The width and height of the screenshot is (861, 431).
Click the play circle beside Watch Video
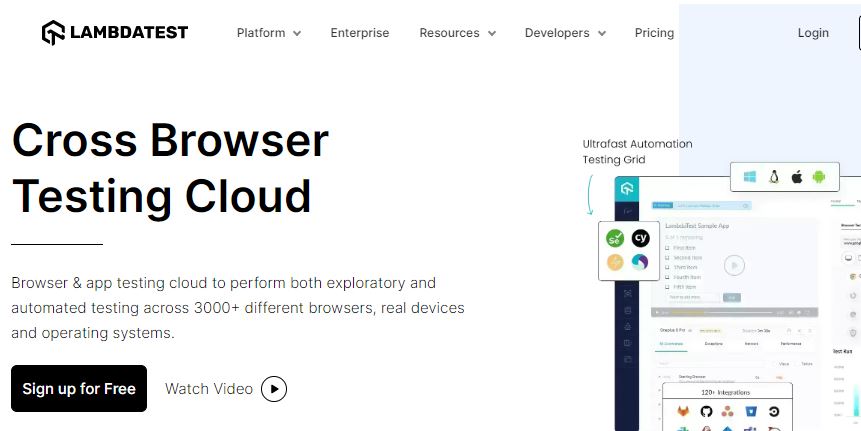274,389
